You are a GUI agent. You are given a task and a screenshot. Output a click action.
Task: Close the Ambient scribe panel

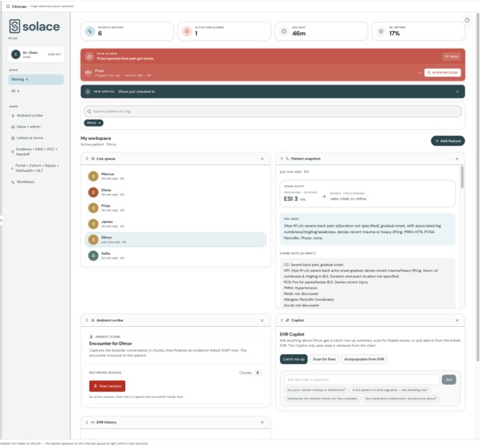point(262,320)
